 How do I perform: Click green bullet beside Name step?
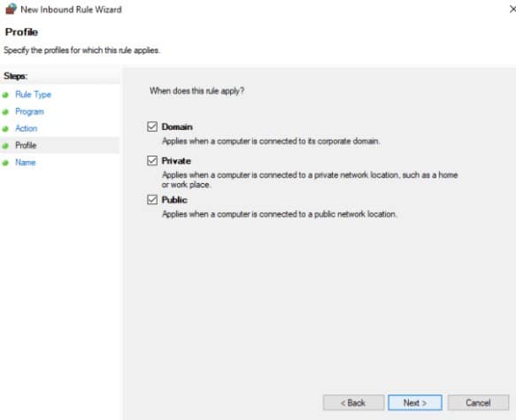coord(5,163)
